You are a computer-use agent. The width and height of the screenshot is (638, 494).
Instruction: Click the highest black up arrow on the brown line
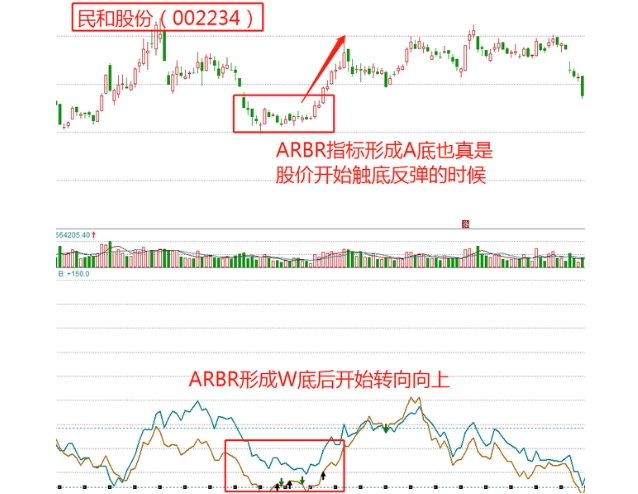(x=323, y=475)
